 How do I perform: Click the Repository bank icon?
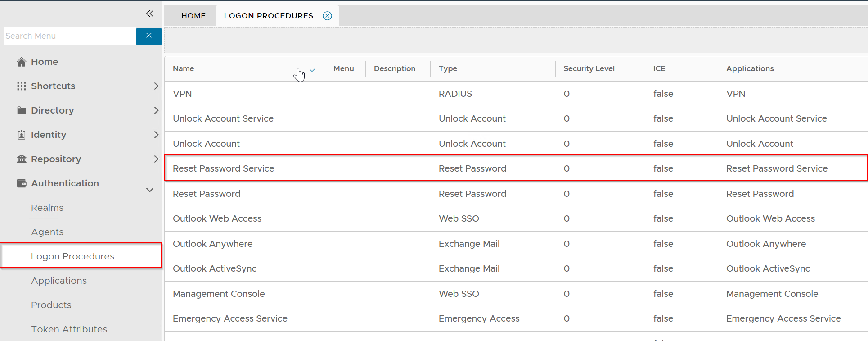point(21,159)
